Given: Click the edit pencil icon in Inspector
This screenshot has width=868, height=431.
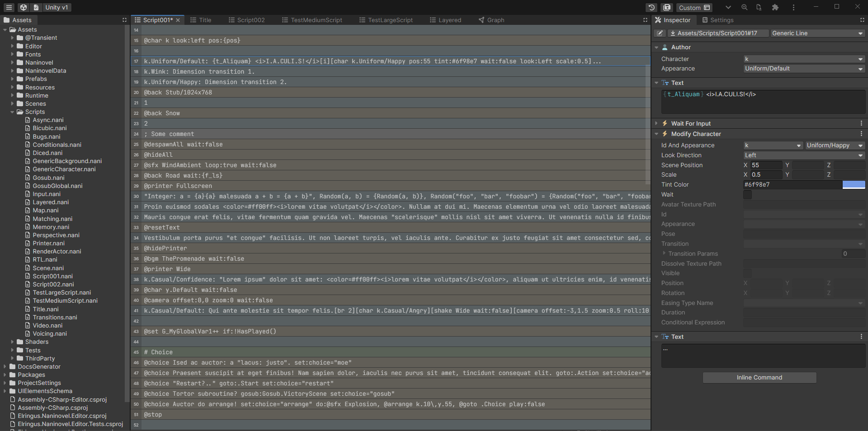Looking at the screenshot, I should pyautogui.click(x=660, y=33).
